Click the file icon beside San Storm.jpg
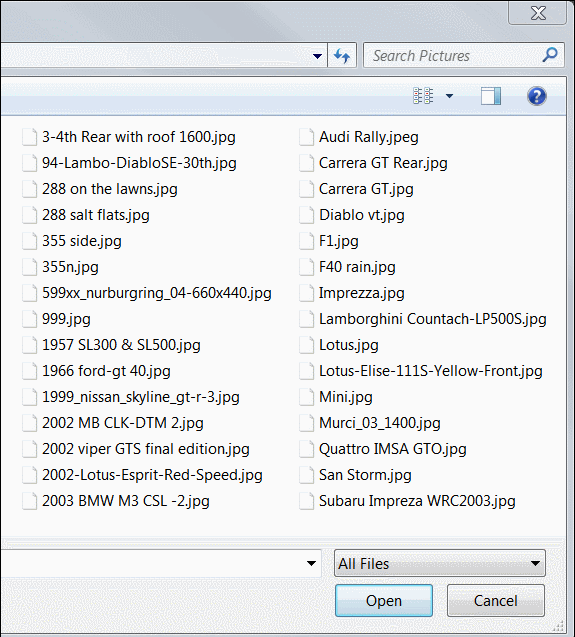The width and height of the screenshot is (575, 637). tap(306, 475)
